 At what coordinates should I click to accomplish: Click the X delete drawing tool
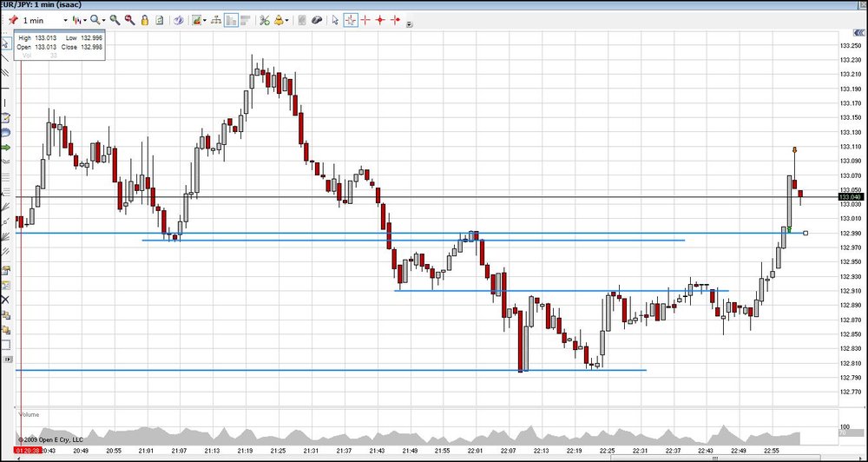(x=5, y=300)
